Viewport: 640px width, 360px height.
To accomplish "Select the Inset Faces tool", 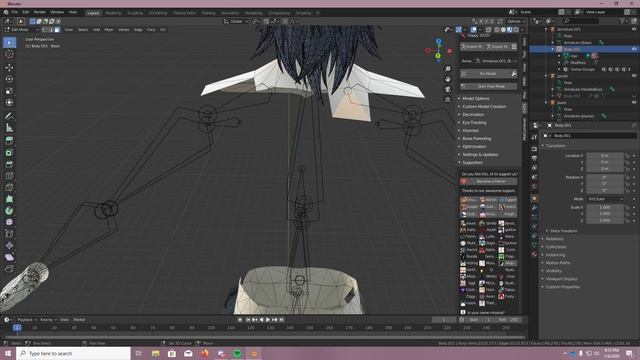I will (9, 153).
